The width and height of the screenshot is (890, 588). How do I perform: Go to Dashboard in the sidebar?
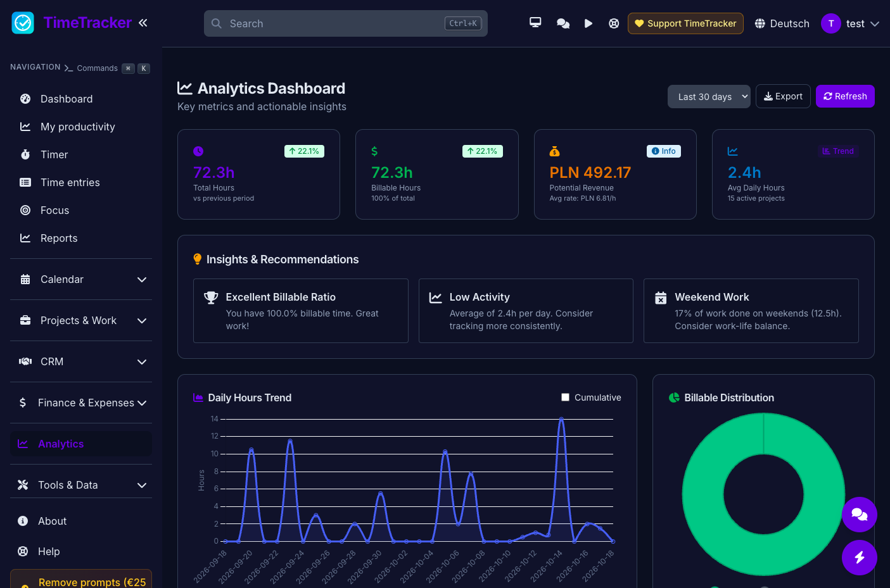click(81, 99)
